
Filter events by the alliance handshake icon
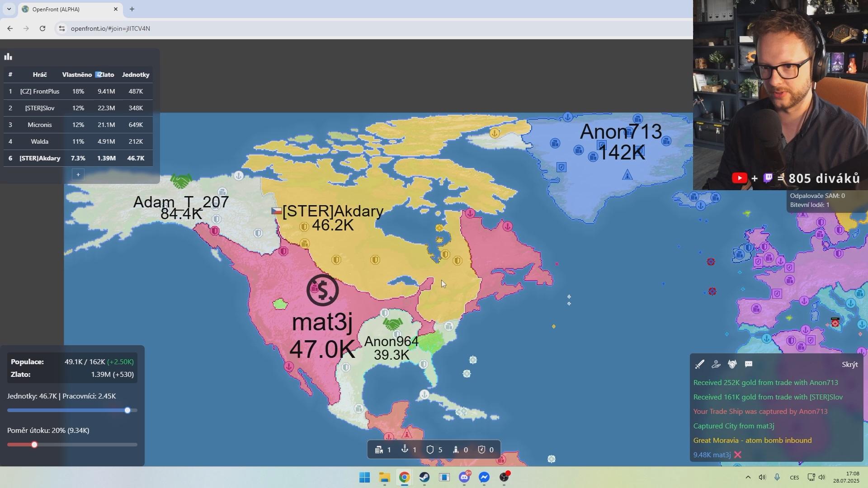click(x=732, y=364)
